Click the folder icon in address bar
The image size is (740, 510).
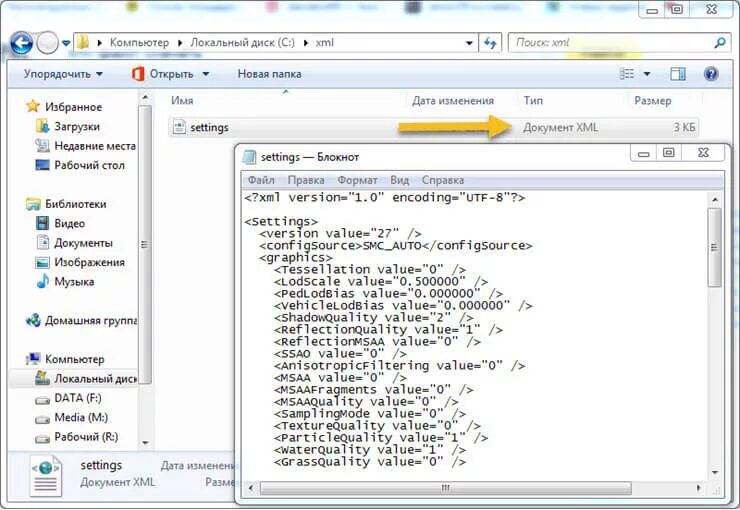click(83, 42)
